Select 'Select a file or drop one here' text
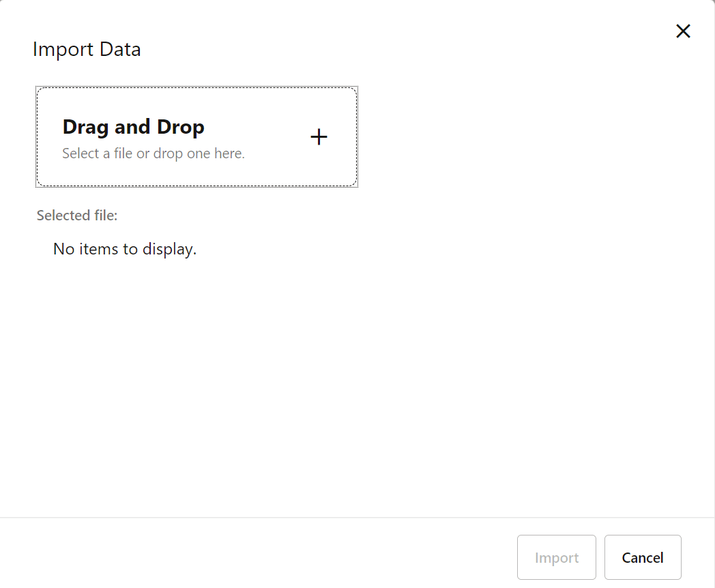This screenshot has height=588, width=715. point(153,153)
